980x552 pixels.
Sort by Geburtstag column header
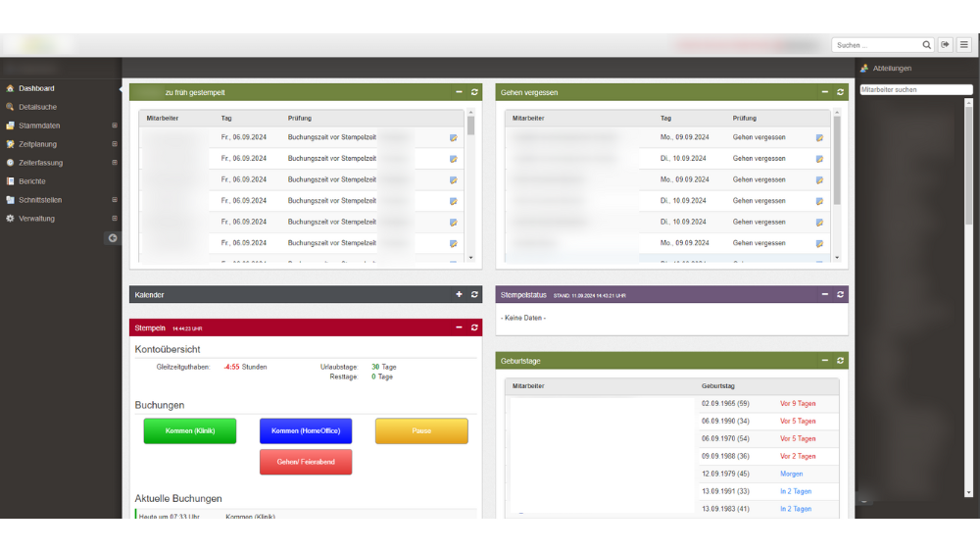[717, 386]
